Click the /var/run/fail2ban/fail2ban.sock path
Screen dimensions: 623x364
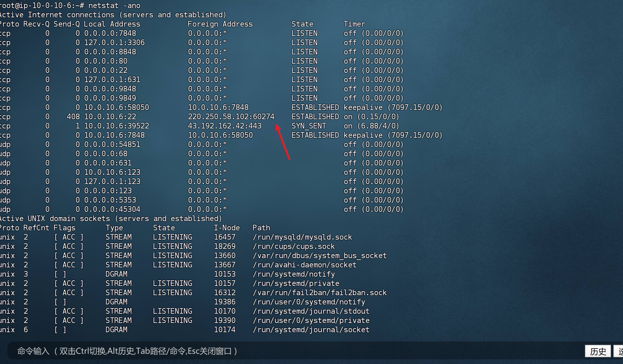(319, 293)
